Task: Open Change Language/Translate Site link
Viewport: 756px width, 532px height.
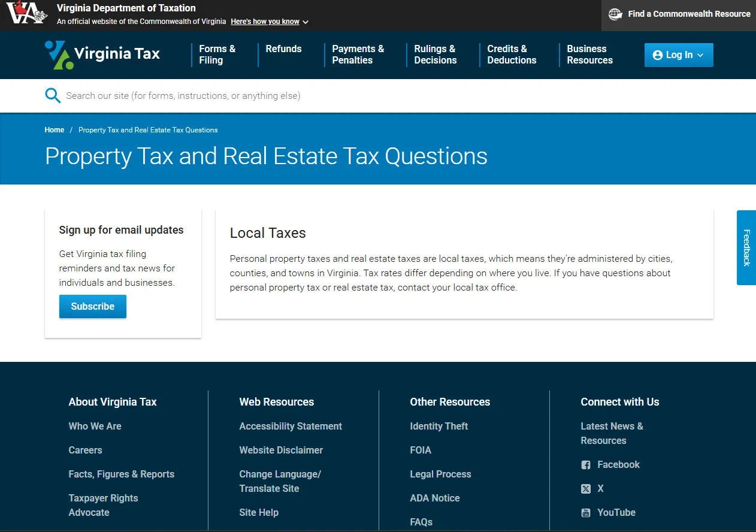Action: pyautogui.click(x=280, y=481)
